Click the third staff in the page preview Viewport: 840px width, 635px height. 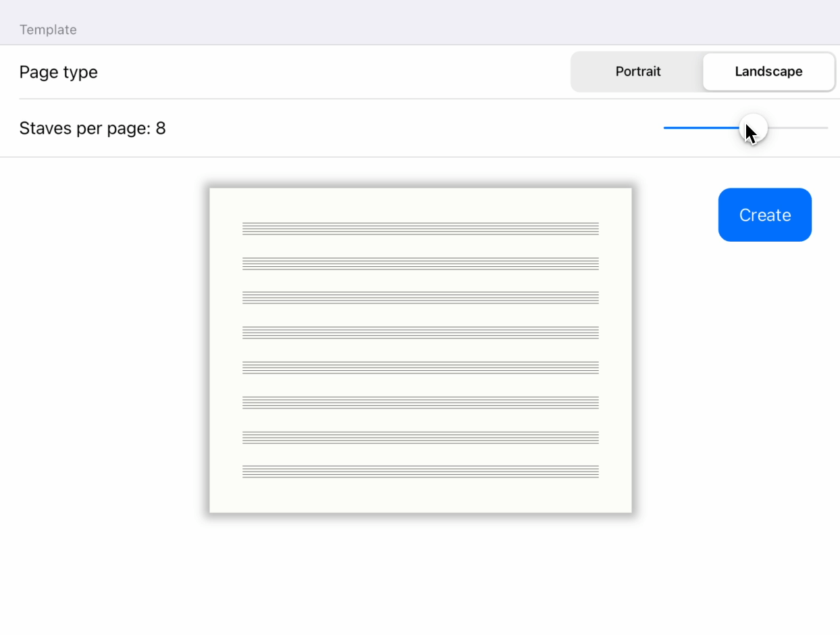pyautogui.click(x=420, y=298)
